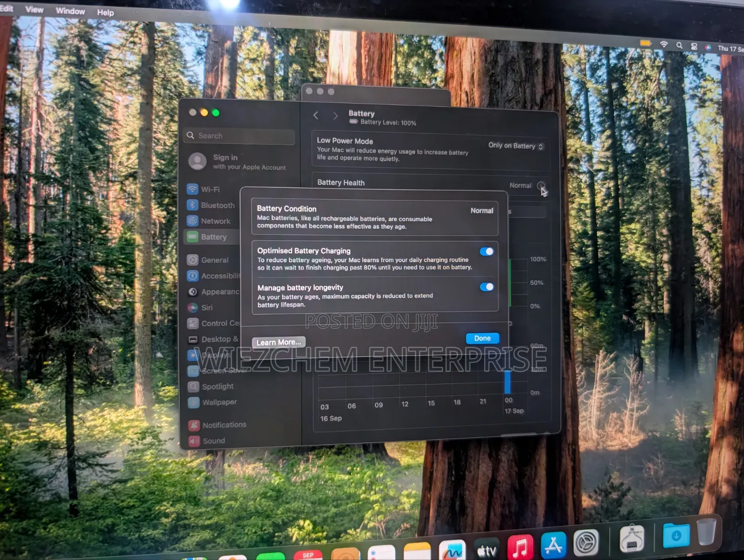Image resolution: width=744 pixels, height=560 pixels.
Task: Select Network in the settings sidebar
Action: [x=209, y=221]
